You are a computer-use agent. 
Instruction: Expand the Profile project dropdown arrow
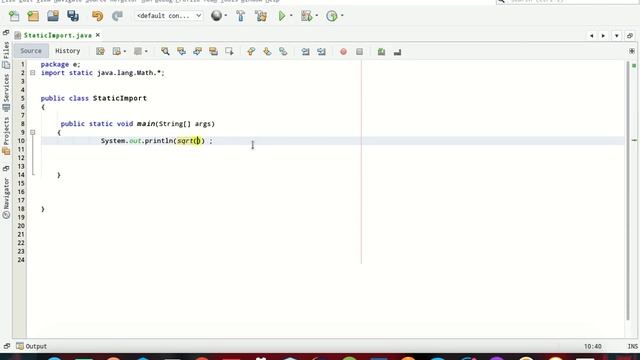(x=342, y=16)
